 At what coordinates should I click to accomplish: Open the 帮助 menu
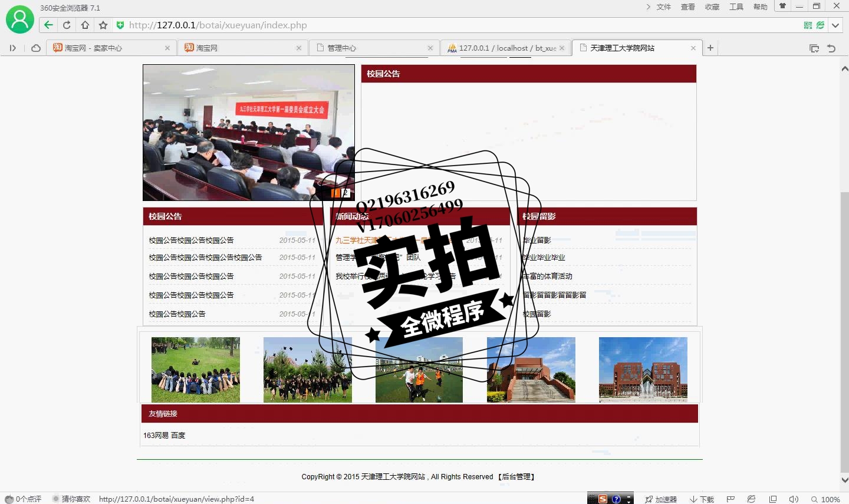[x=761, y=7]
